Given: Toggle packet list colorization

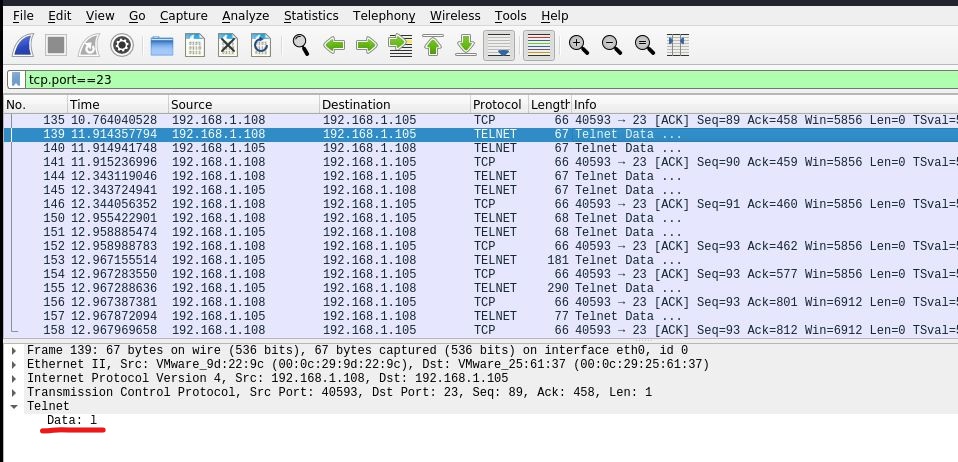Looking at the screenshot, I should pyautogui.click(x=539, y=45).
